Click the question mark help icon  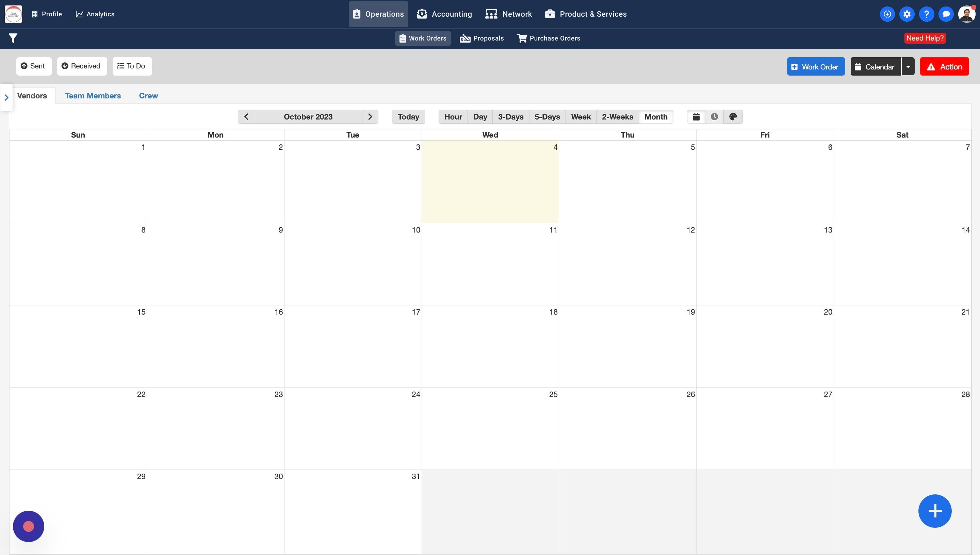[926, 14]
